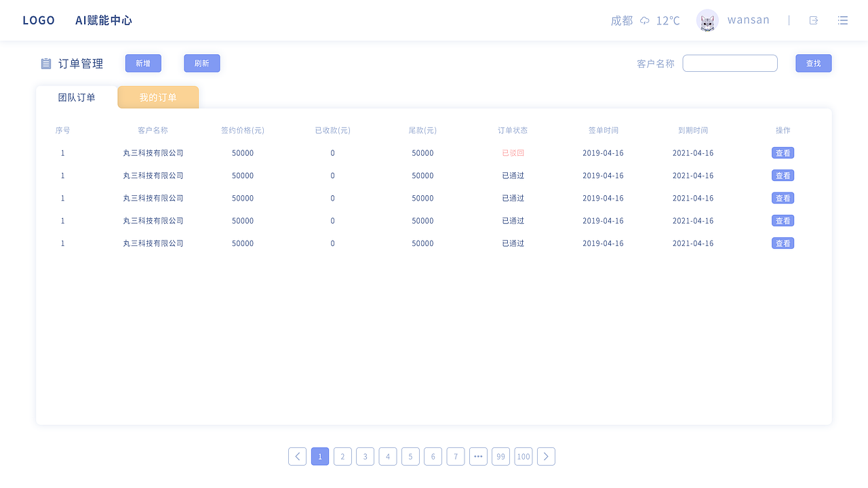
Task: Open the AI赋能中心 menu item
Action: coord(104,20)
